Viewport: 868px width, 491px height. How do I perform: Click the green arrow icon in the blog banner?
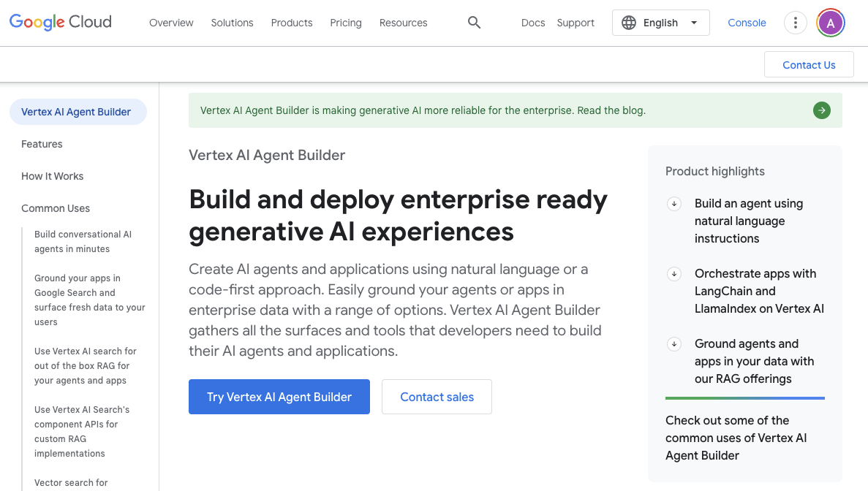point(821,110)
